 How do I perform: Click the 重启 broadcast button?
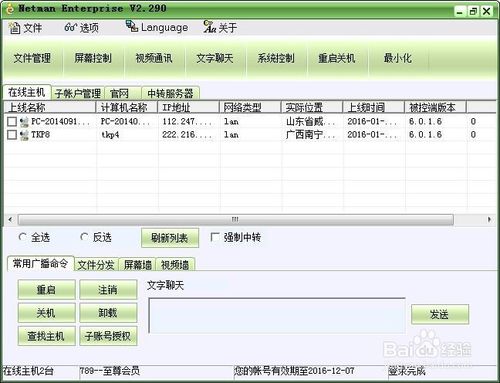46,290
